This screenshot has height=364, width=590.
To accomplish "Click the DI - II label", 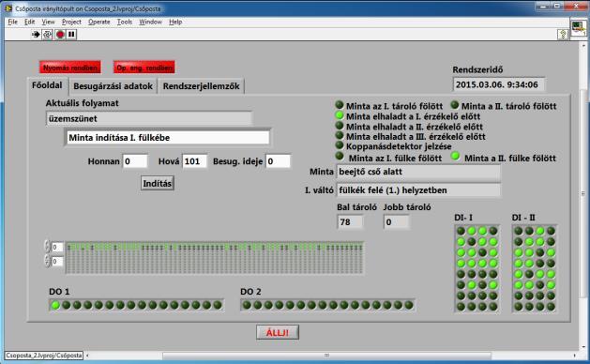I will point(523,218).
